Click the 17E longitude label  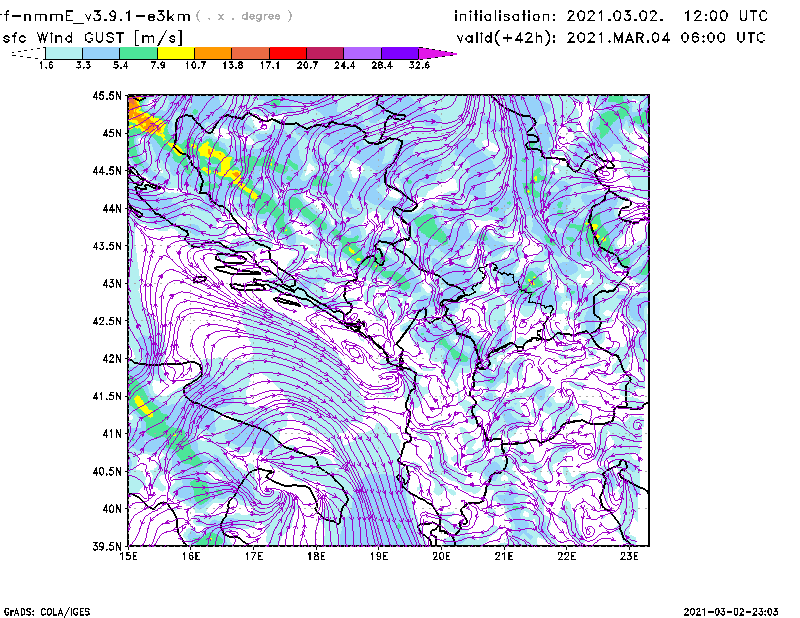point(254,556)
